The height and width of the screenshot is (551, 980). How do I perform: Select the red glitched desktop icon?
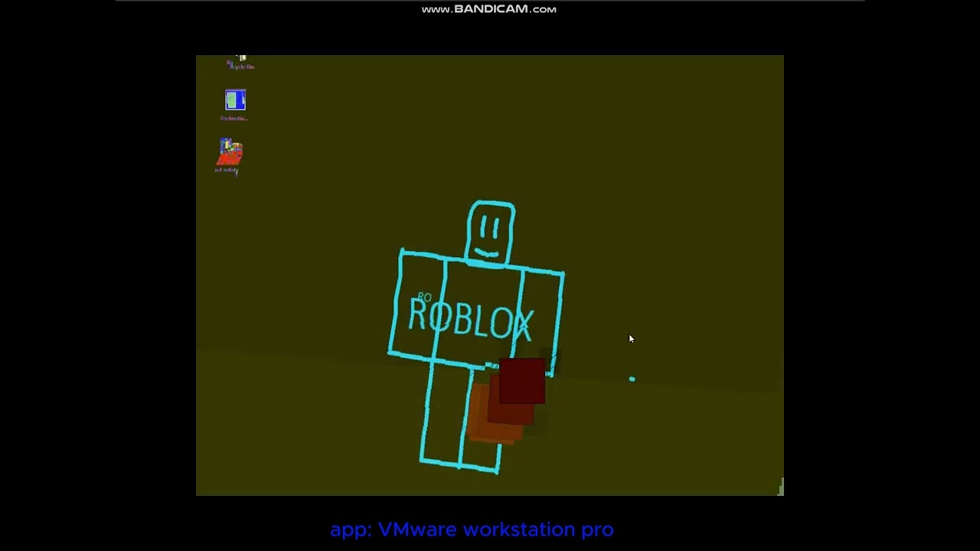[x=230, y=152]
